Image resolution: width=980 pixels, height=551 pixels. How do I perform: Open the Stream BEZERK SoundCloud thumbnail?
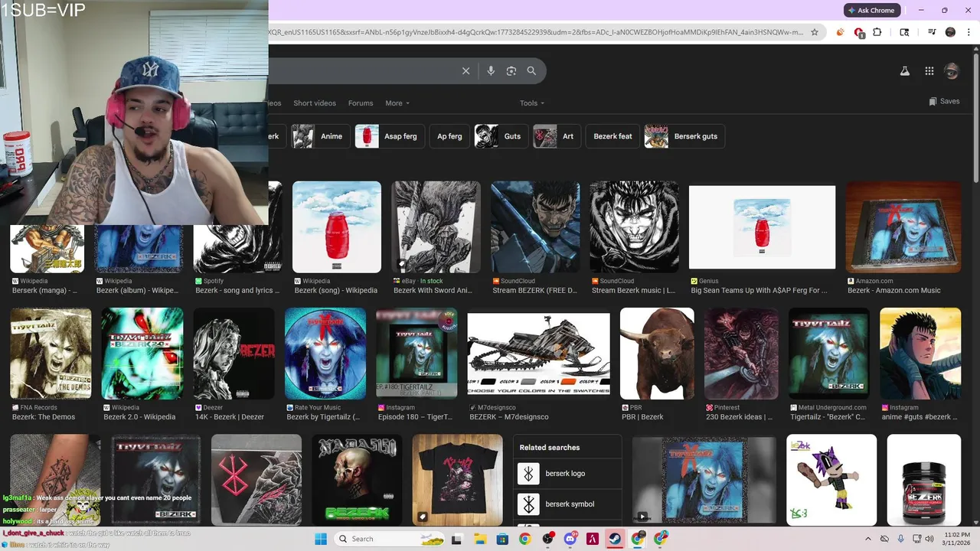coord(535,227)
